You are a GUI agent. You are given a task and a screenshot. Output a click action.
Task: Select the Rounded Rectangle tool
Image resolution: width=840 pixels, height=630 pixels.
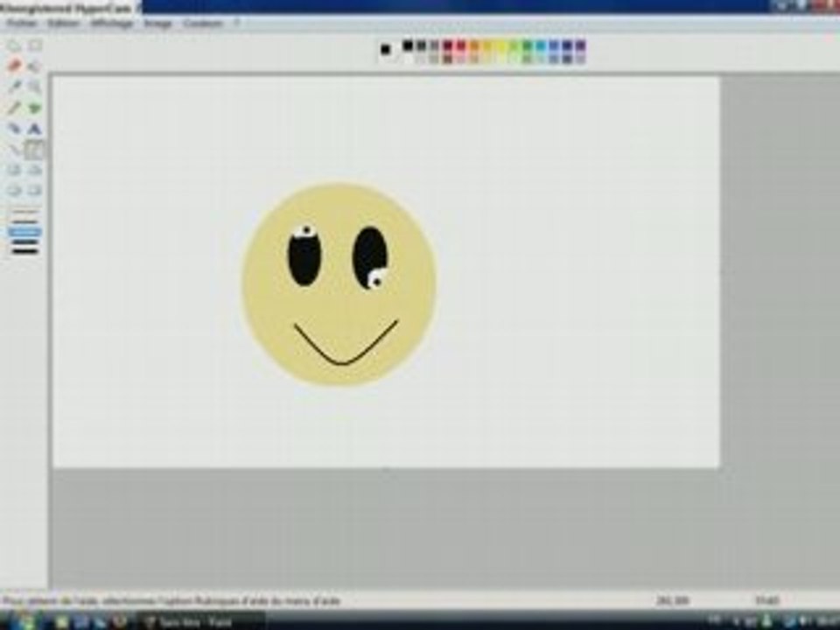point(35,191)
